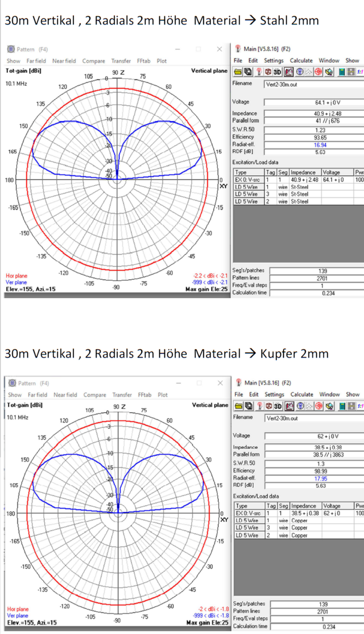
Task: Open the teal calculator icon in the Kupfer Main toolbar
Action: coord(342,406)
